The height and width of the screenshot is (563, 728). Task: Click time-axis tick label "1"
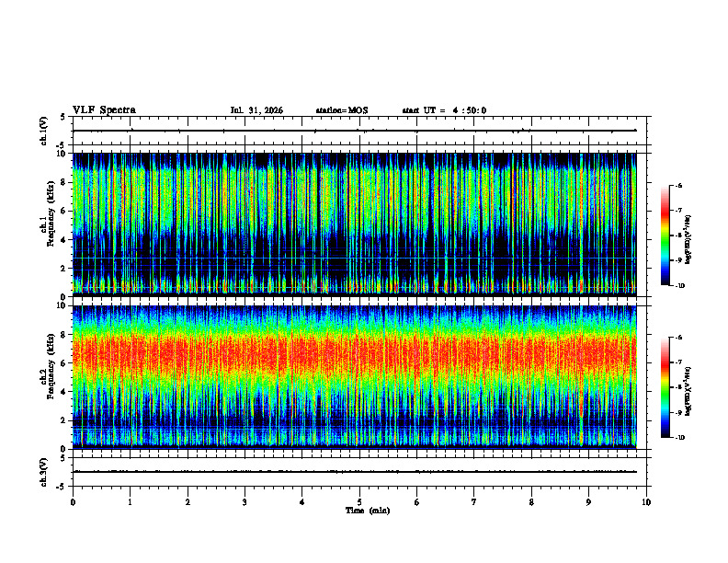point(130,502)
